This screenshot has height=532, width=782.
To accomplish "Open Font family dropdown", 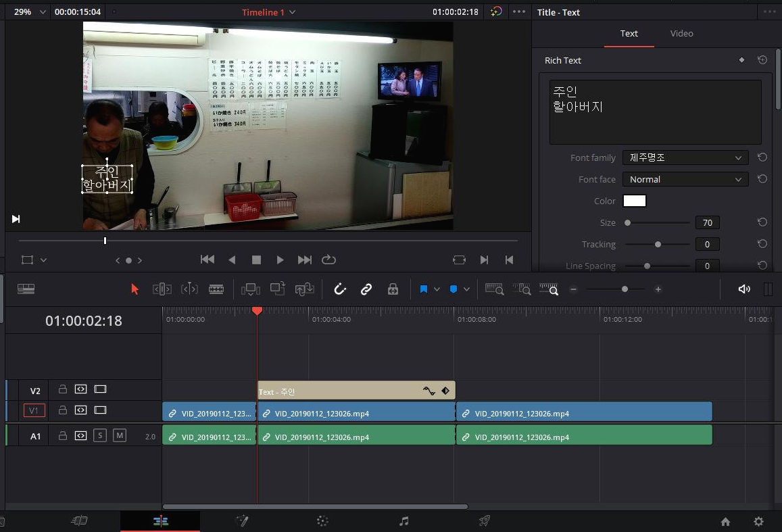I will click(685, 158).
